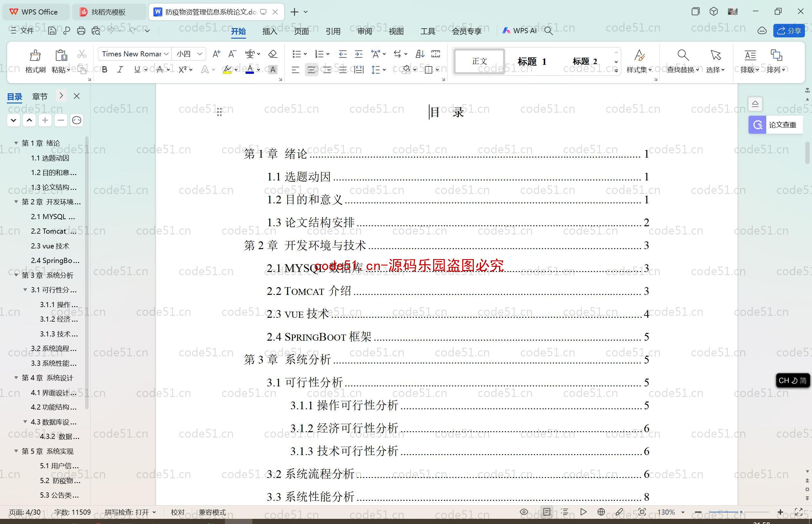Screen dimensions: 812x524
Task: Click the bullet list icon
Action: click(296, 54)
